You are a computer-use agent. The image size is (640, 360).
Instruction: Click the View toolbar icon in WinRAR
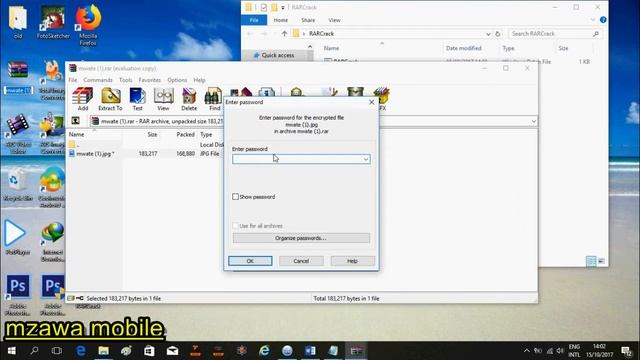tap(163, 99)
